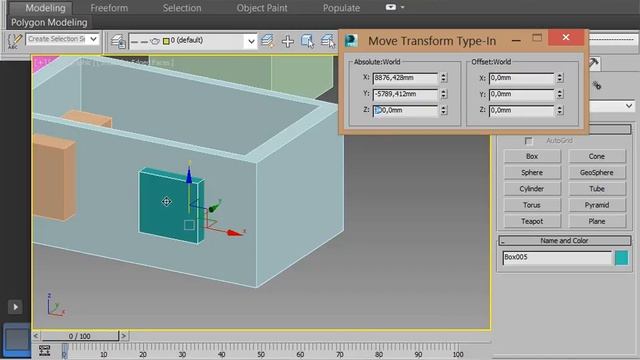Screen dimensions: 640x360
Task: Minimize the Move Transform Type-In dialog
Action: click(516, 40)
